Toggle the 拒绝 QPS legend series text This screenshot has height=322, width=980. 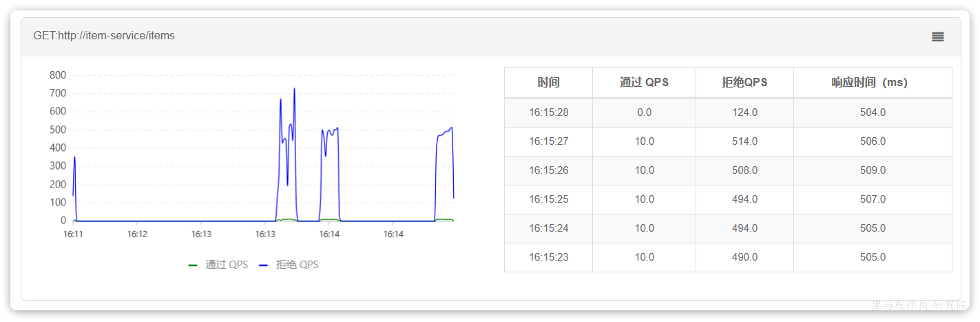click(x=297, y=265)
